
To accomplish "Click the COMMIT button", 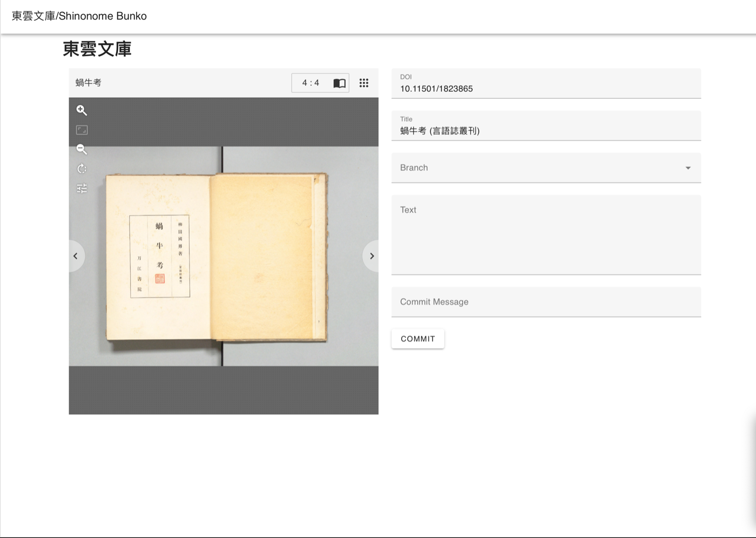I will point(418,339).
